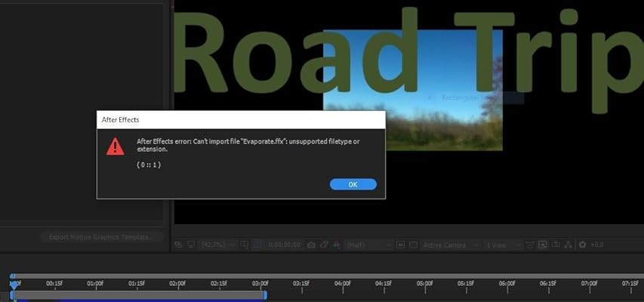
Task: Click the gray work area bar in the timeline
Action: (x=139, y=295)
